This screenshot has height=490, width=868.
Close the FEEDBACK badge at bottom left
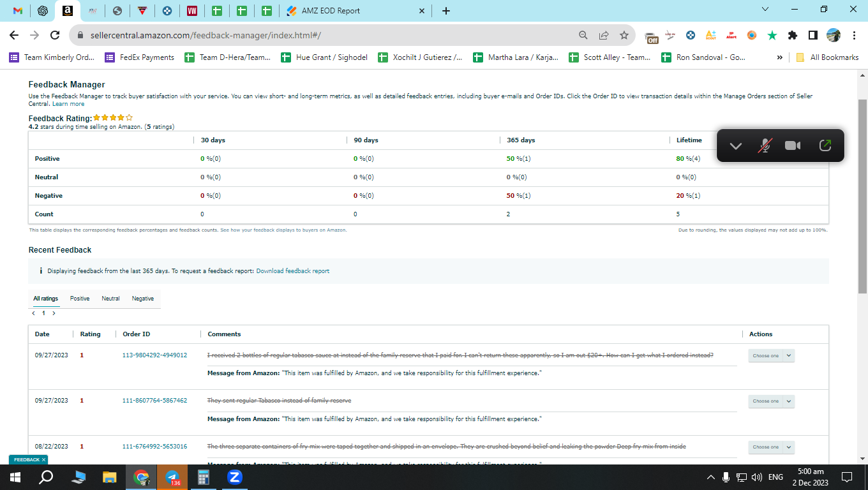click(43, 459)
